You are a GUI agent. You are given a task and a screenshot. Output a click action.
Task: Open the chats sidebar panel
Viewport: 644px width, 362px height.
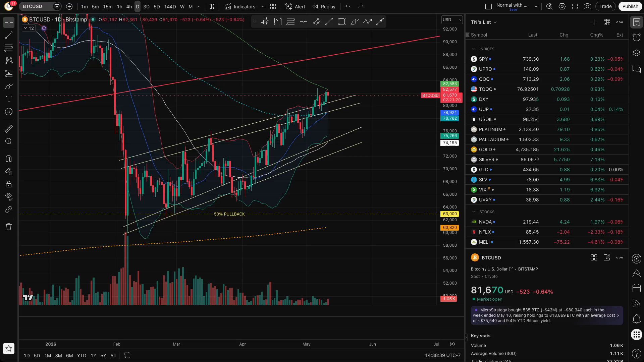tap(637, 69)
